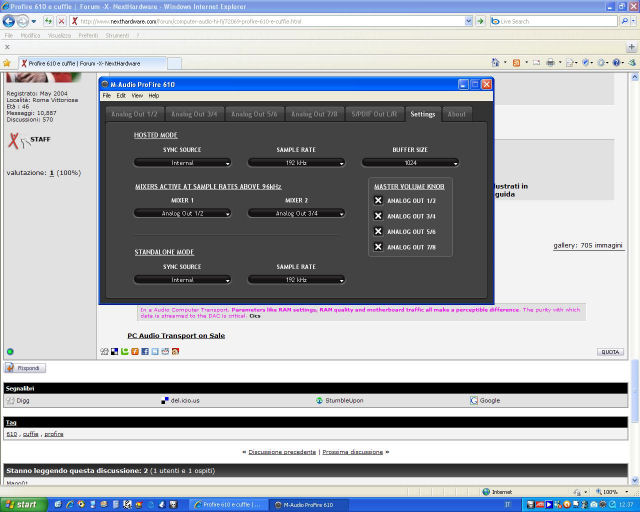The image size is (640, 512).
Task: Click the orange Furl share icon under the post
Action: click(x=135, y=352)
